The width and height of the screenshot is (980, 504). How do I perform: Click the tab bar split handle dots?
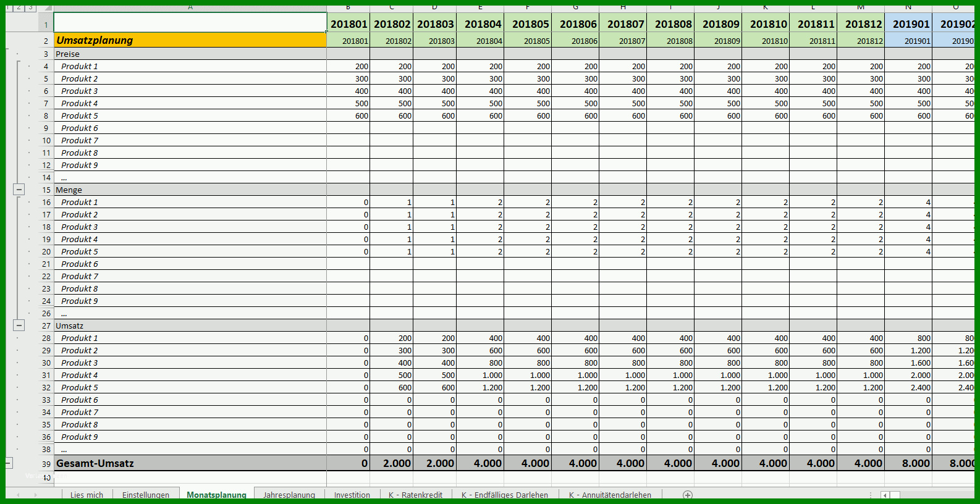tap(871, 495)
